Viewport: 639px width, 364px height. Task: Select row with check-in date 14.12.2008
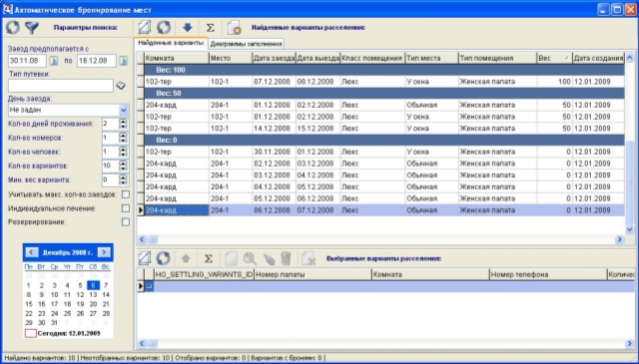coord(384,129)
